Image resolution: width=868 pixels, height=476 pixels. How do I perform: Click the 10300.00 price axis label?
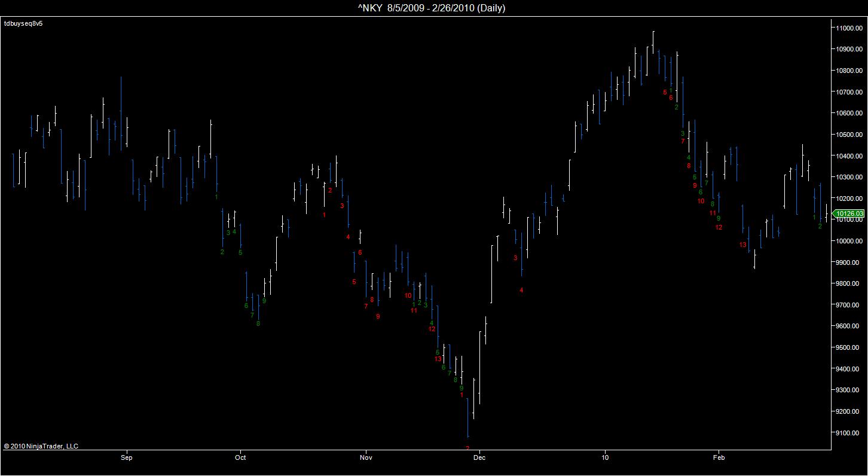[849, 177]
